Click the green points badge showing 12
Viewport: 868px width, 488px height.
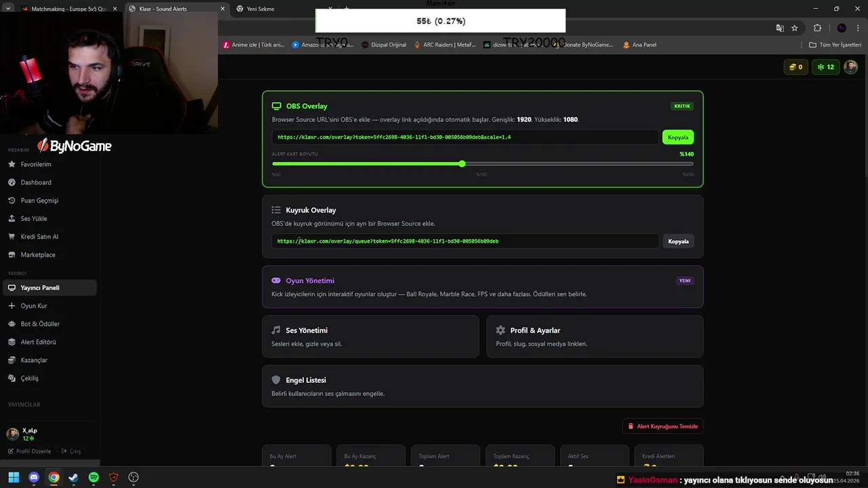tap(825, 67)
